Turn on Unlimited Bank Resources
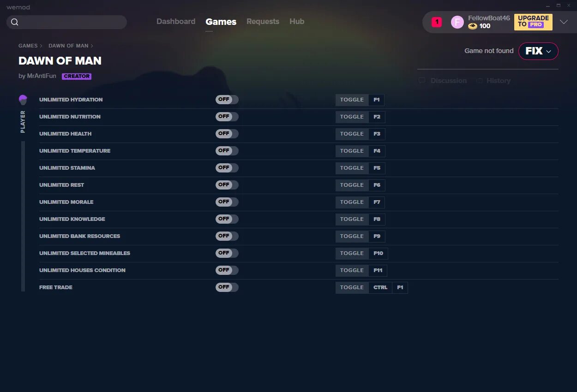Screen dimensions: 577x392 (x=227, y=236)
